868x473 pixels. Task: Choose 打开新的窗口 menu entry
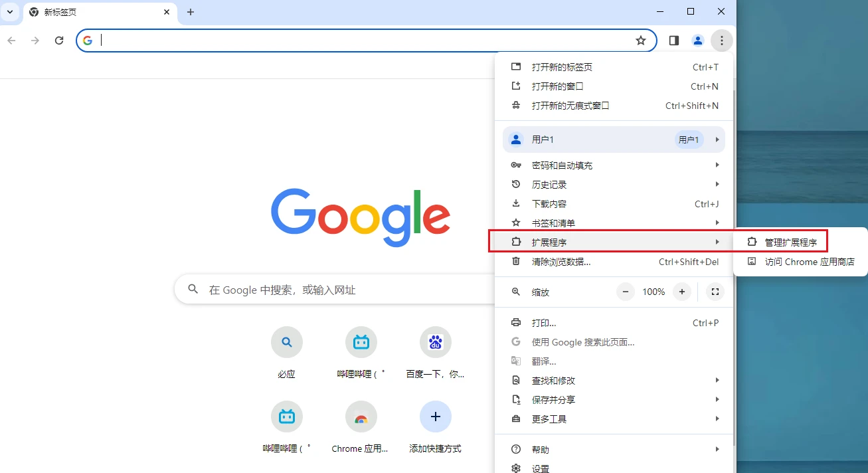tap(614, 86)
